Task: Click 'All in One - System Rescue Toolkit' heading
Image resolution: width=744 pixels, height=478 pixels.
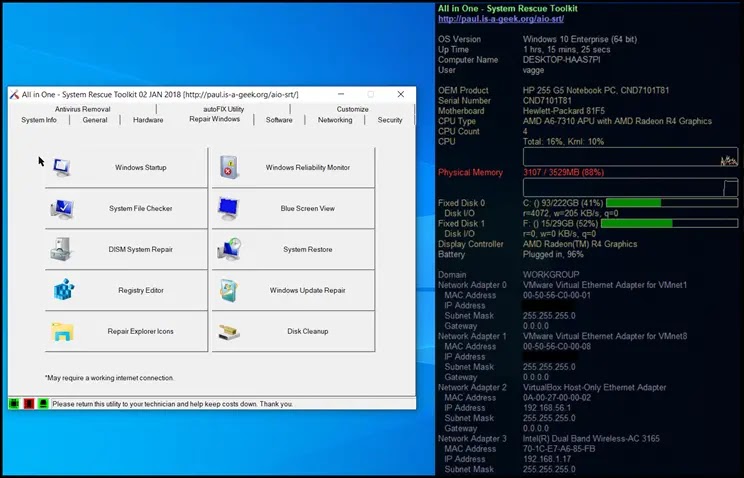Action: (x=508, y=9)
